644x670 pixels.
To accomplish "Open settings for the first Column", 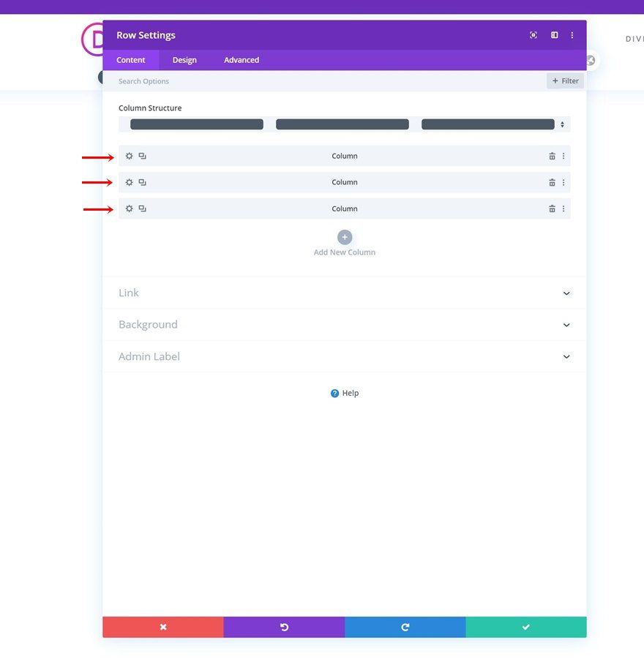I will [129, 156].
